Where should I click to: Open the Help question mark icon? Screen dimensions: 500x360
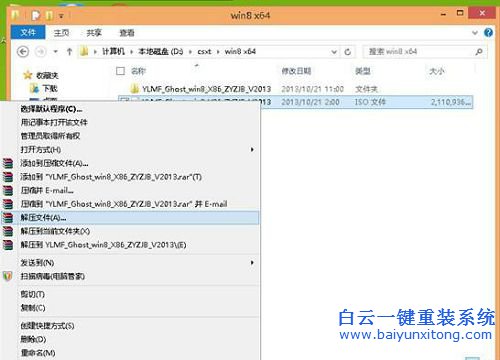point(488,32)
